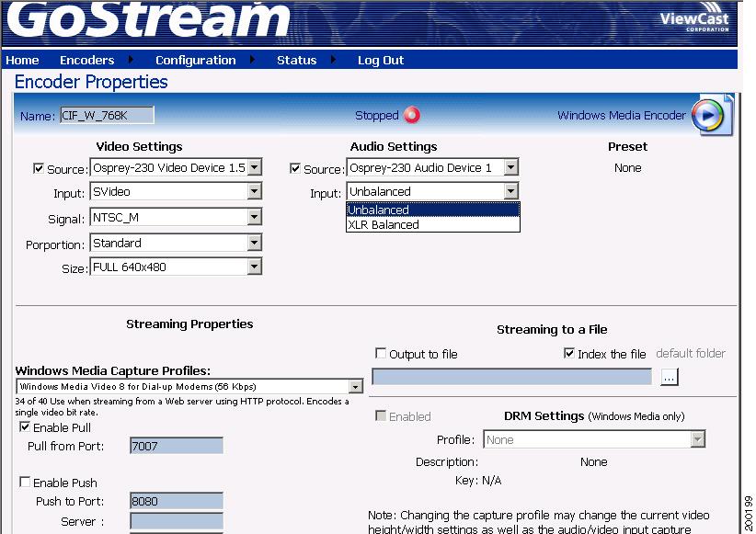The height and width of the screenshot is (534, 756).
Task: Click the Pull from Port field
Action: coord(177,446)
